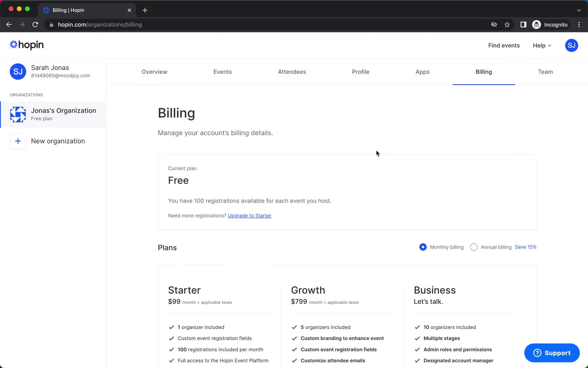Click the Starter plan heading

tap(184, 290)
